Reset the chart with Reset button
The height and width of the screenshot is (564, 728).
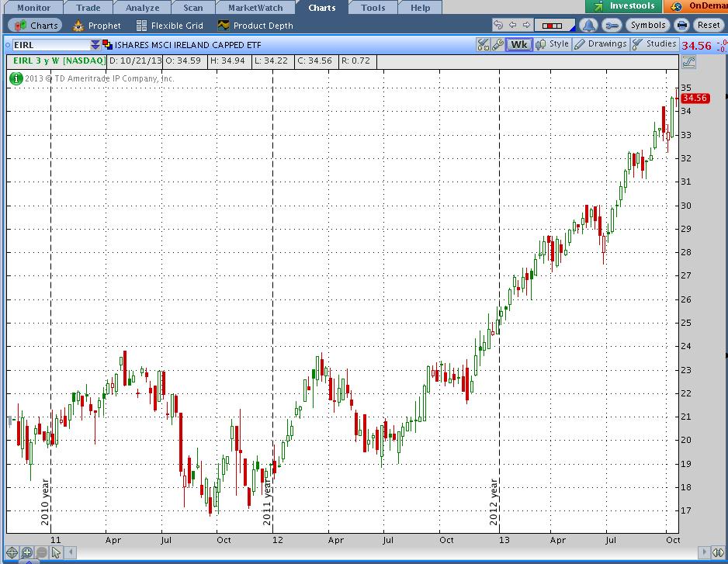tap(709, 25)
